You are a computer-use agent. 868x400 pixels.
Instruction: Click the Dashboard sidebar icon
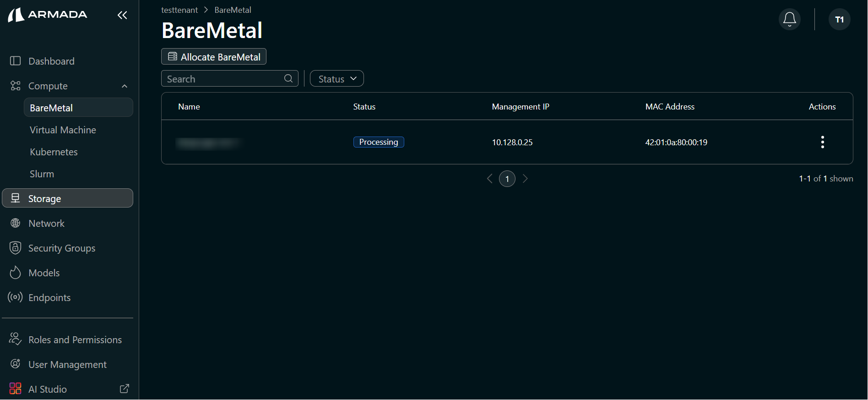[16, 61]
